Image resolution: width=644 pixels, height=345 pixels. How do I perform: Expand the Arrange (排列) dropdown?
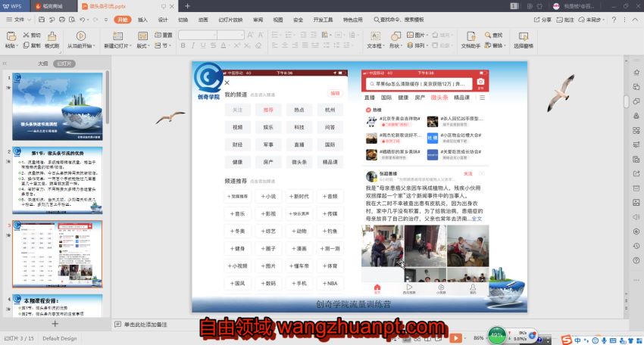click(427, 45)
